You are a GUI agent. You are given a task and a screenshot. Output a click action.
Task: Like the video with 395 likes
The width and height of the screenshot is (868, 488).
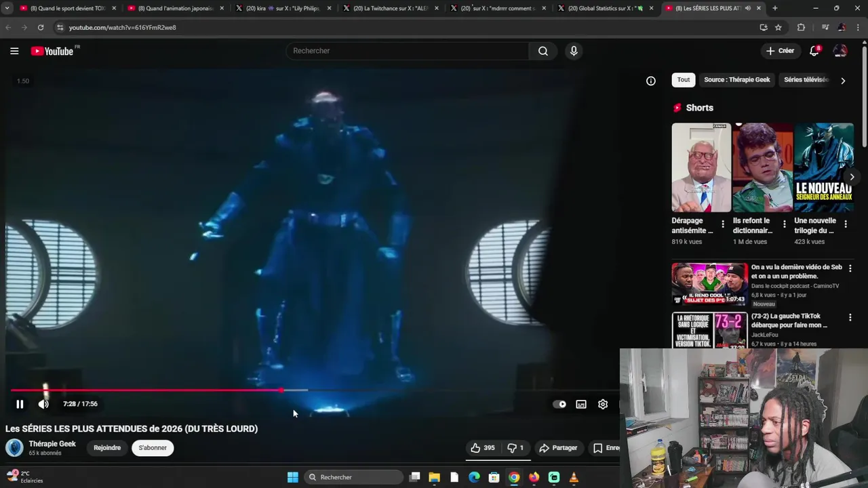point(482,448)
